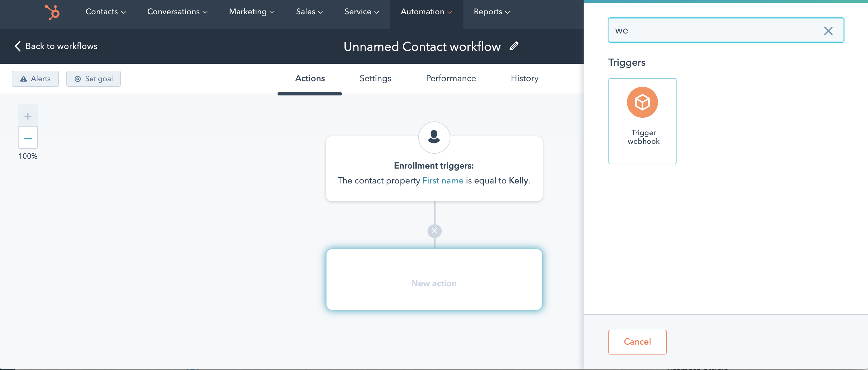Screen dimensions: 868x370
Task: View the History tab
Action: [x=524, y=78]
